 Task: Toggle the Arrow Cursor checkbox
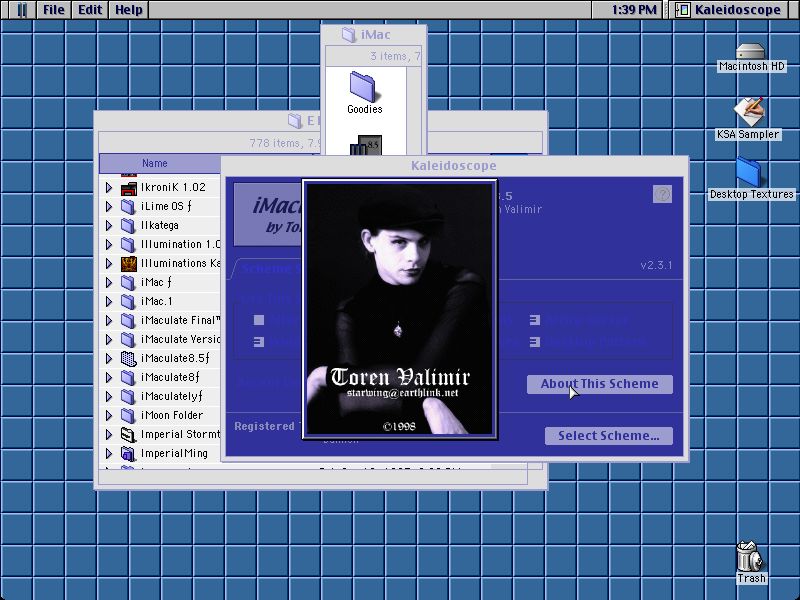click(x=535, y=320)
